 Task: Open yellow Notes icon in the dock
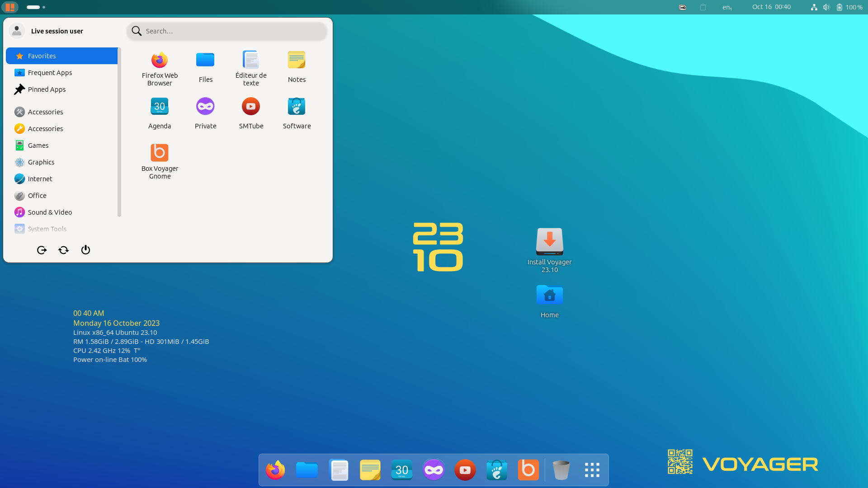click(x=370, y=470)
